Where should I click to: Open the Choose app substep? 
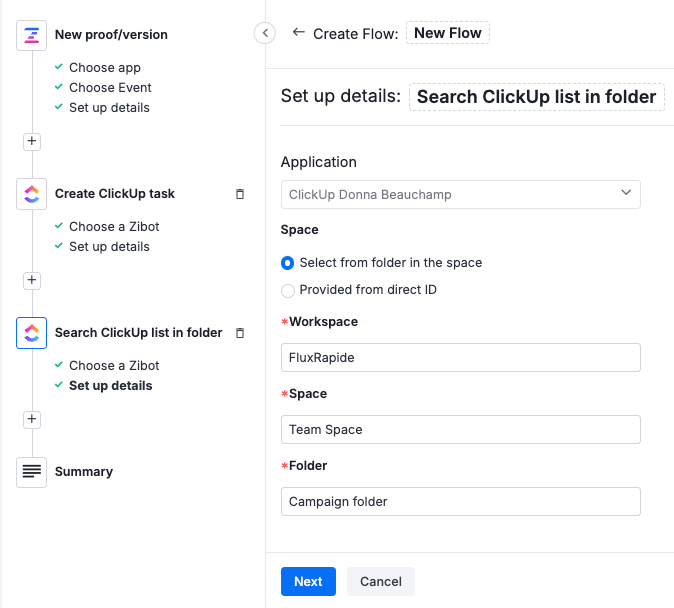coord(104,68)
